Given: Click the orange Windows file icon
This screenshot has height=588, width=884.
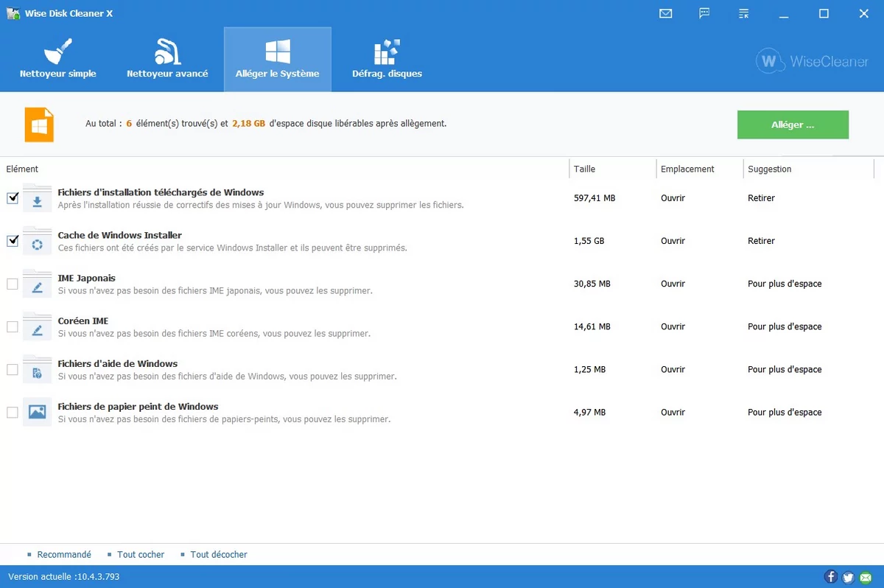Looking at the screenshot, I should pyautogui.click(x=39, y=124).
